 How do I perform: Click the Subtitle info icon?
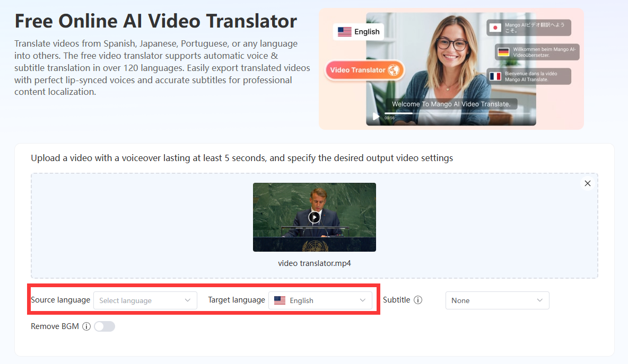(x=418, y=300)
